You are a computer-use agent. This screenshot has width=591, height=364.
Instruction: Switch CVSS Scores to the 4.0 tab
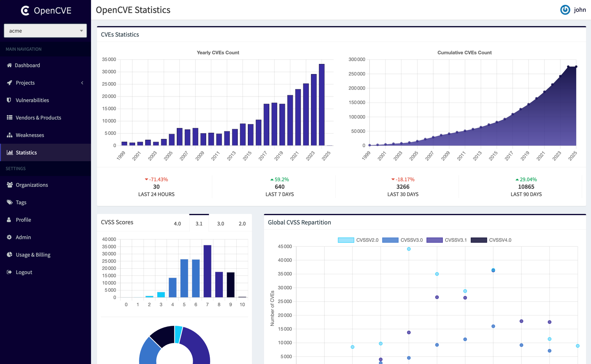click(177, 223)
